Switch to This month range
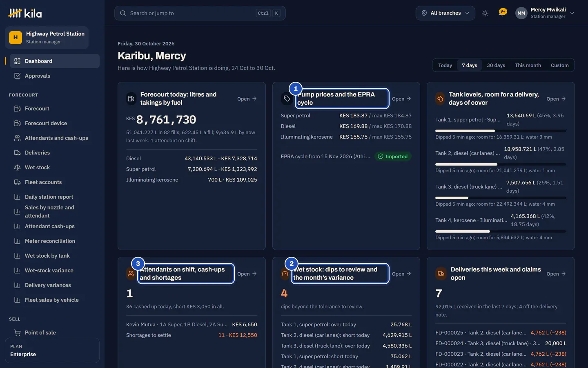The width and height of the screenshot is (588, 368). [528, 65]
